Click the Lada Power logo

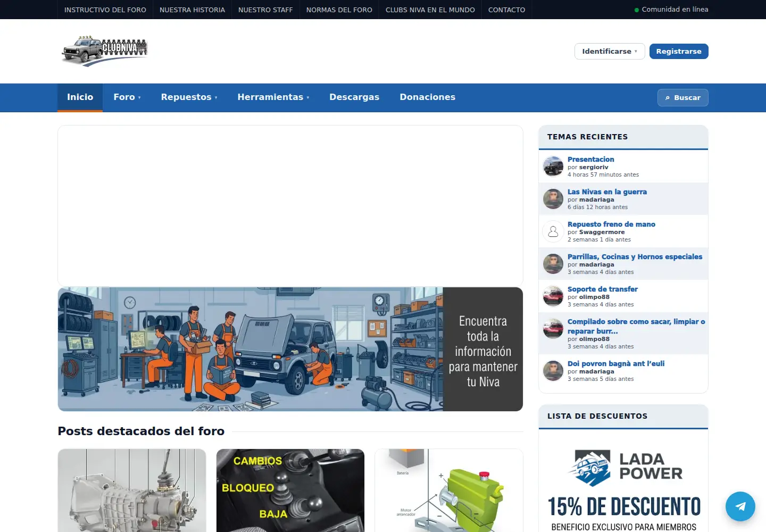point(624,468)
